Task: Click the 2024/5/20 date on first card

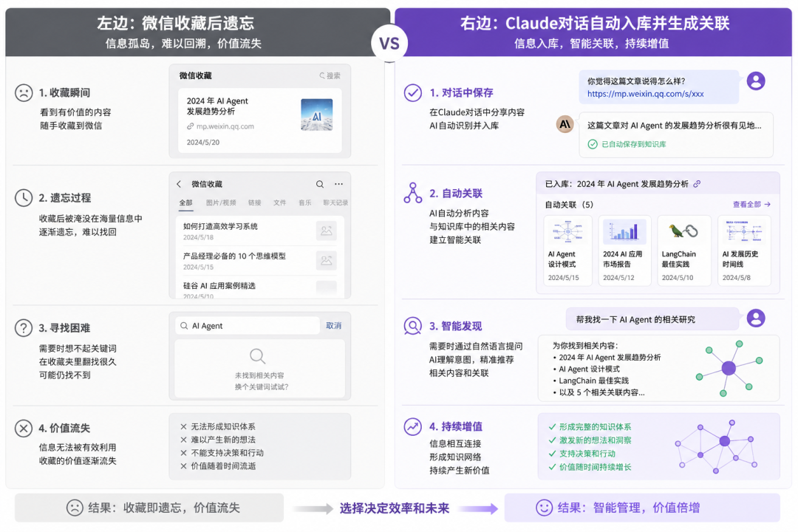Action: click(x=203, y=143)
